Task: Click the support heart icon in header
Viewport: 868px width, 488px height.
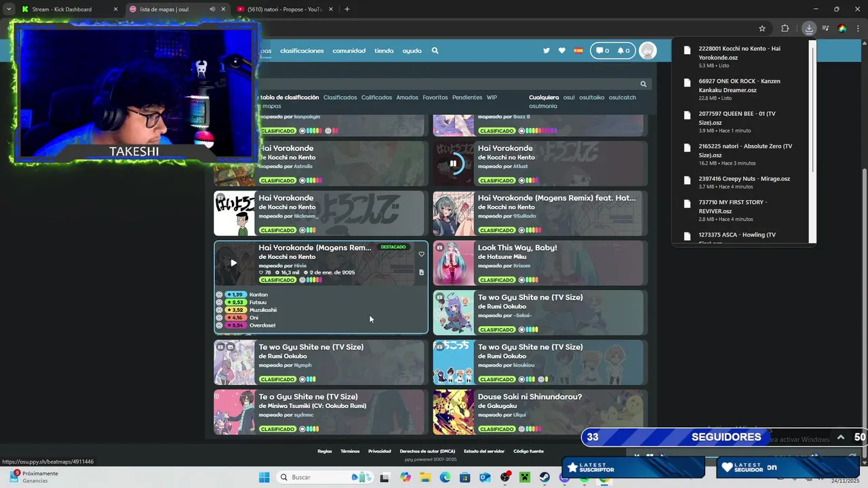Action: 562,51
